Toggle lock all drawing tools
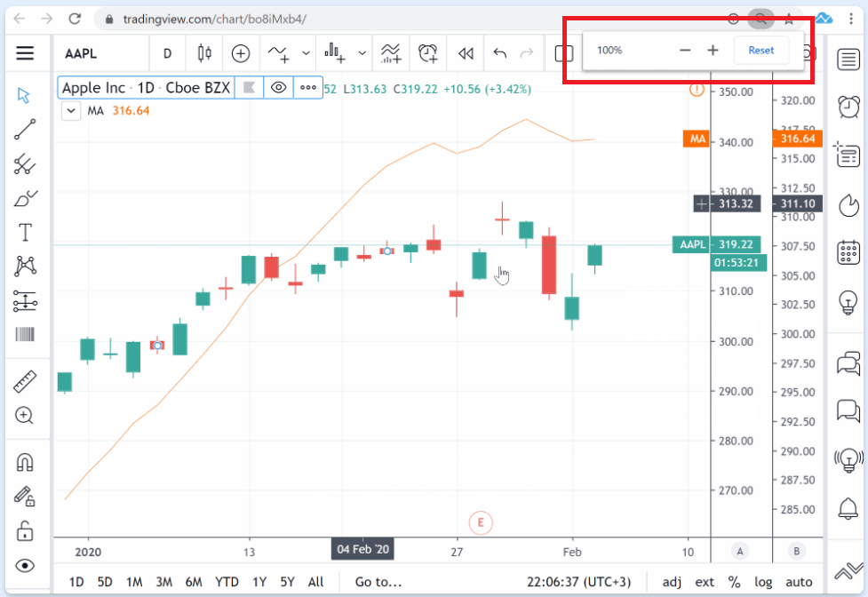 tap(25, 531)
